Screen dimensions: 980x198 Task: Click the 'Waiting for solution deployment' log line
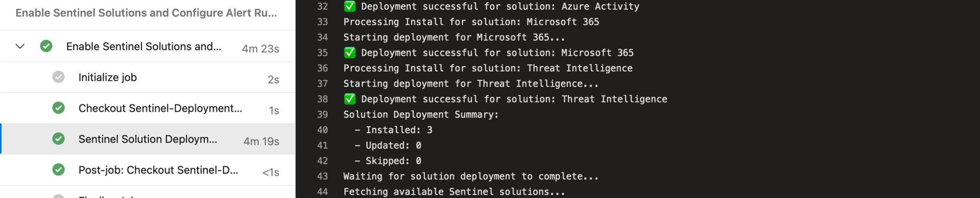coord(470,176)
